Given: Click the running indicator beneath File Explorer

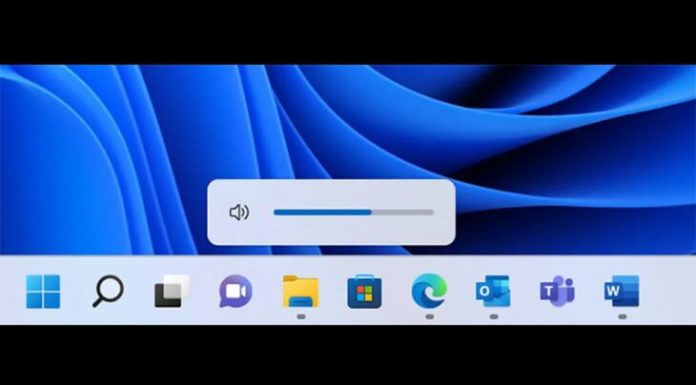Looking at the screenshot, I should coord(301,317).
